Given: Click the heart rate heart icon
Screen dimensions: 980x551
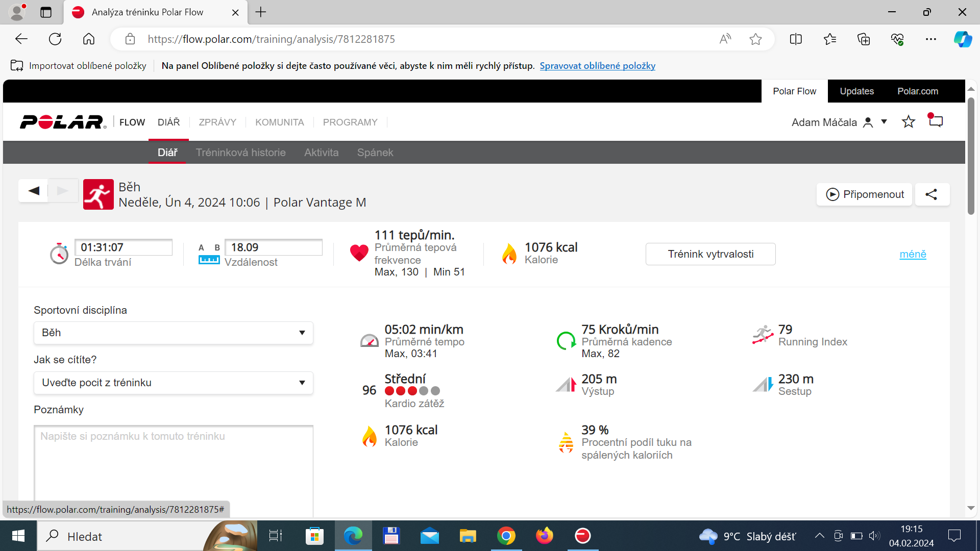Looking at the screenshot, I should pyautogui.click(x=359, y=253).
